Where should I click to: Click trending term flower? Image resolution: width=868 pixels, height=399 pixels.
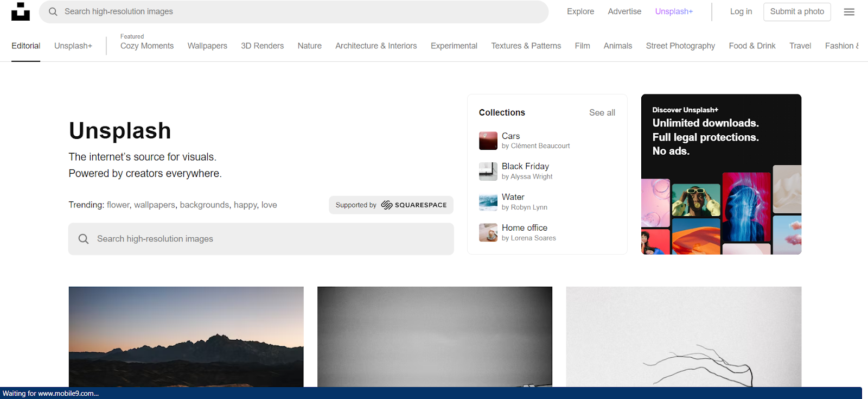tap(118, 205)
